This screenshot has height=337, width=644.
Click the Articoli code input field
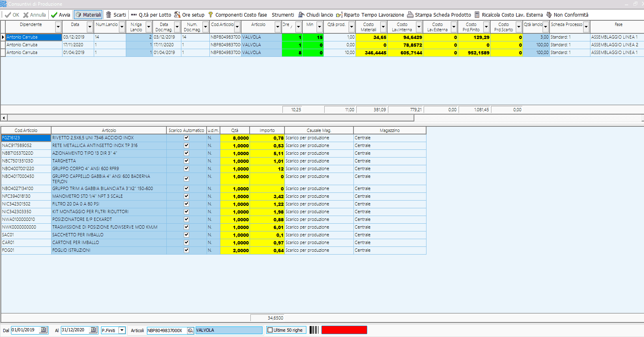(x=167, y=331)
